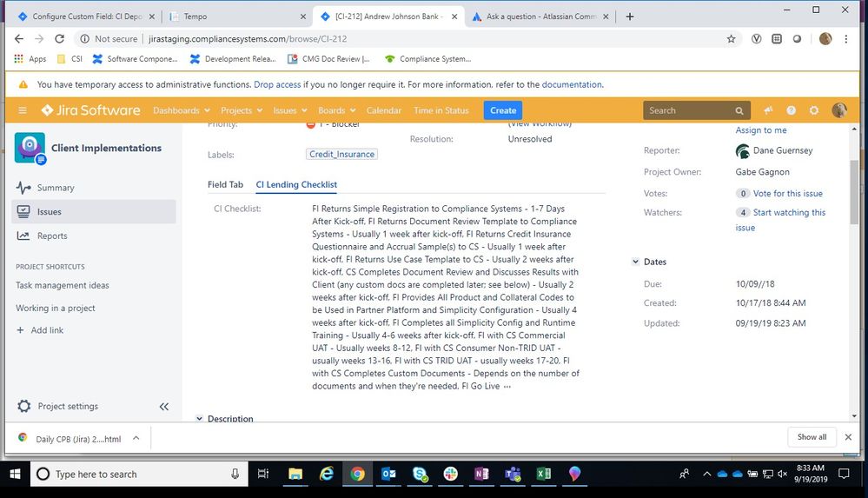Open Working in a project shortcut
868x498 pixels.
[x=56, y=308]
